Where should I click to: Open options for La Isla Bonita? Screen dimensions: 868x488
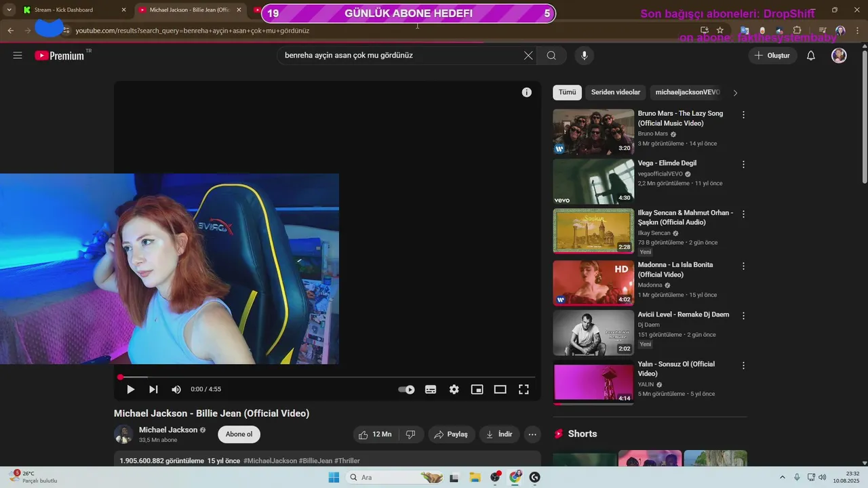click(743, 266)
